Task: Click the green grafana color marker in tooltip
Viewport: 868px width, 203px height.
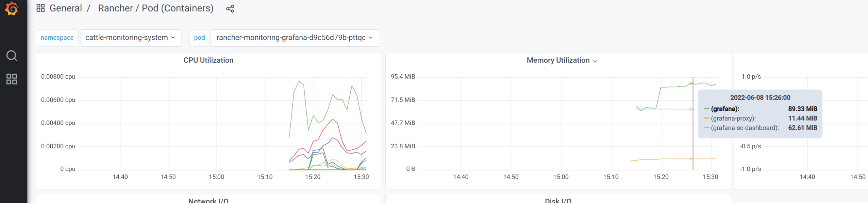Action: pyautogui.click(x=706, y=109)
